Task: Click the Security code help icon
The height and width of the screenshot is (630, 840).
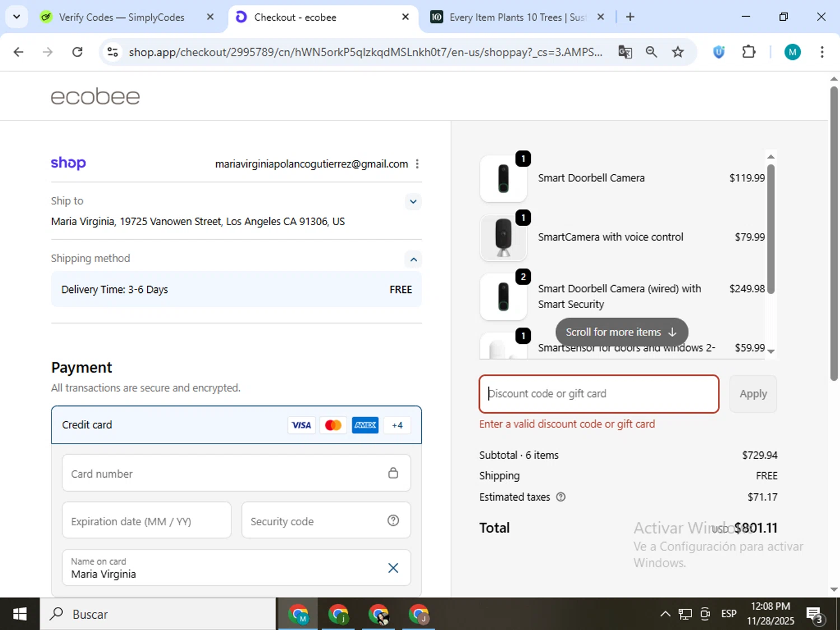Action: coord(393,521)
